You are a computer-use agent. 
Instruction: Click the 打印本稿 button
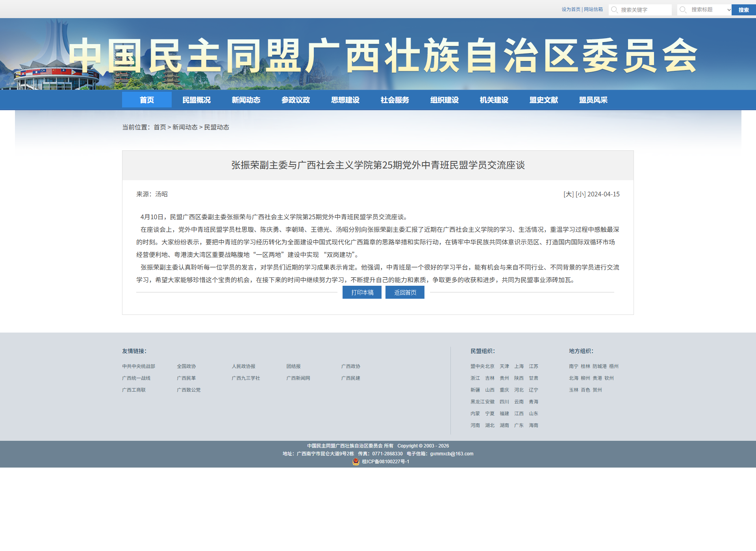tap(362, 292)
